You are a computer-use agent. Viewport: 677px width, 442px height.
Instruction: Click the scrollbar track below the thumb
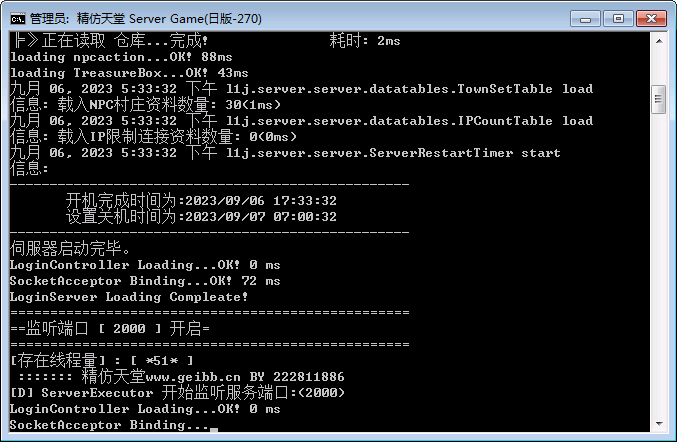[x=659, y=263]
